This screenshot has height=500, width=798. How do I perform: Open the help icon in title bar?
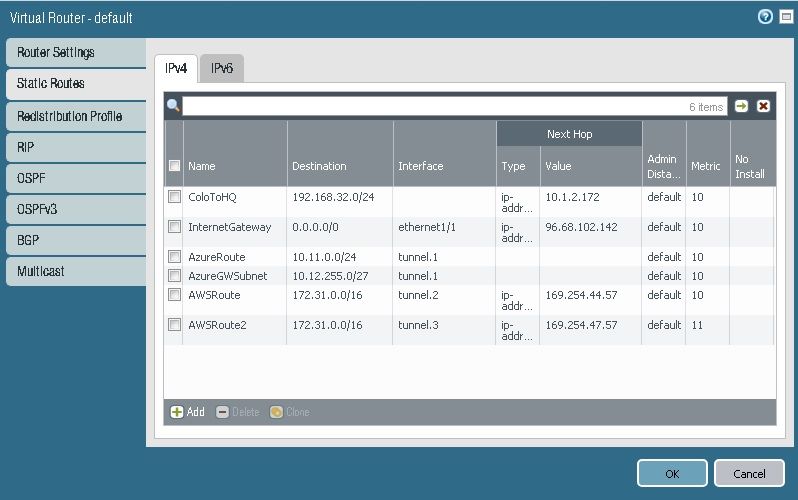click(x=765, y=17)
